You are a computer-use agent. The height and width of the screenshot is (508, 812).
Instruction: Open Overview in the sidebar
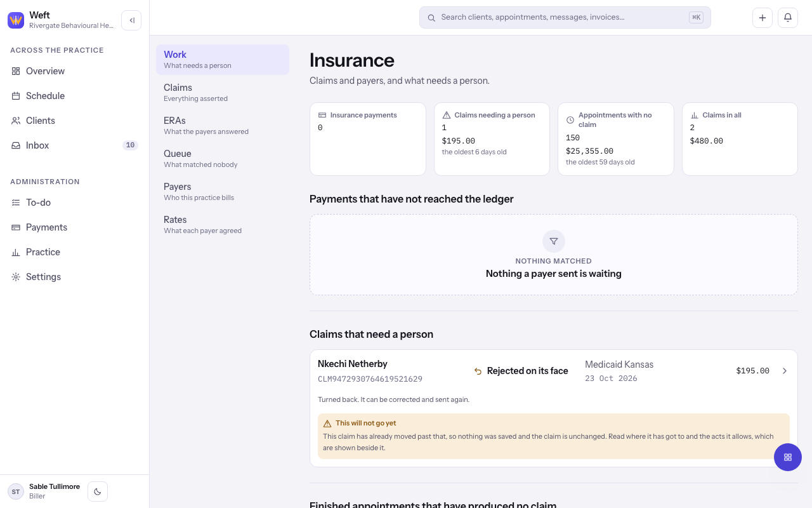click(75, 71)
